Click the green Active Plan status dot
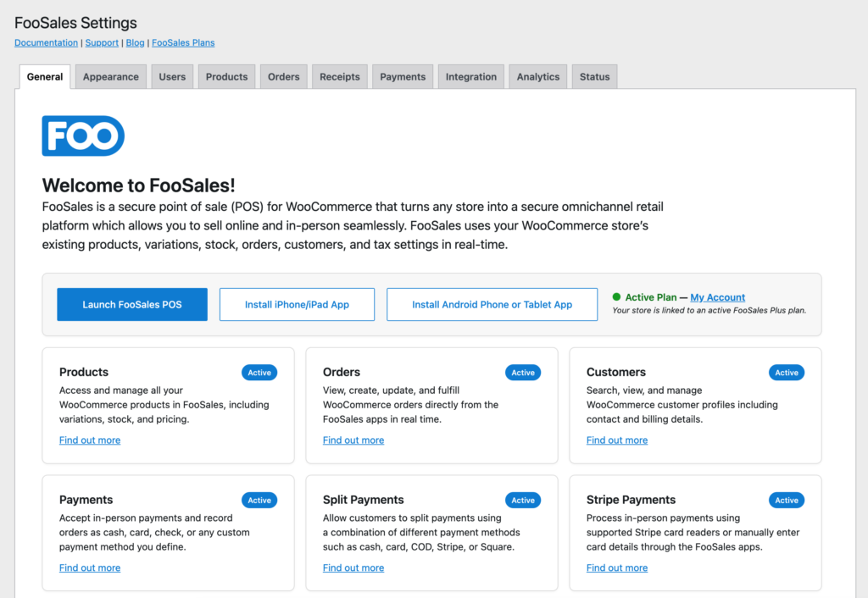868x598 pixels. click(x=616, y=297)
